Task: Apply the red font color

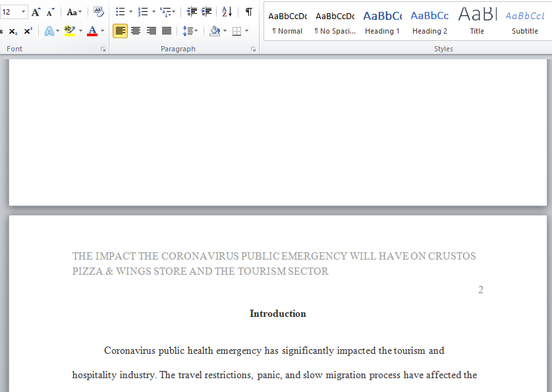Action: click(92, 31)
